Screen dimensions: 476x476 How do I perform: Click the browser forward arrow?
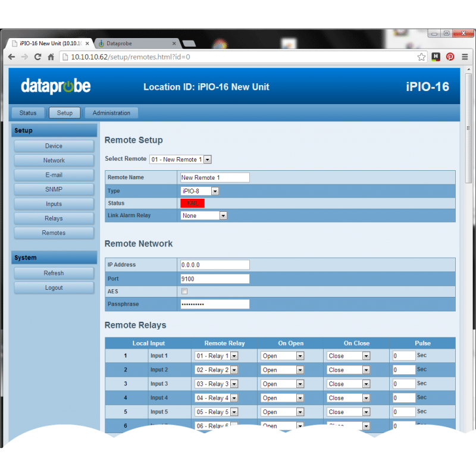point(24,57)
